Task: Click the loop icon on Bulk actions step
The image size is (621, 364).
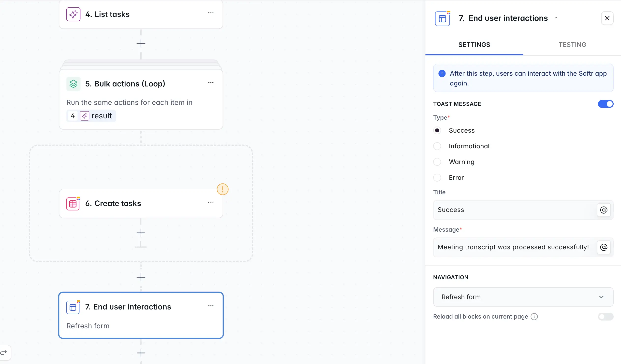Action: coord(73,84)
